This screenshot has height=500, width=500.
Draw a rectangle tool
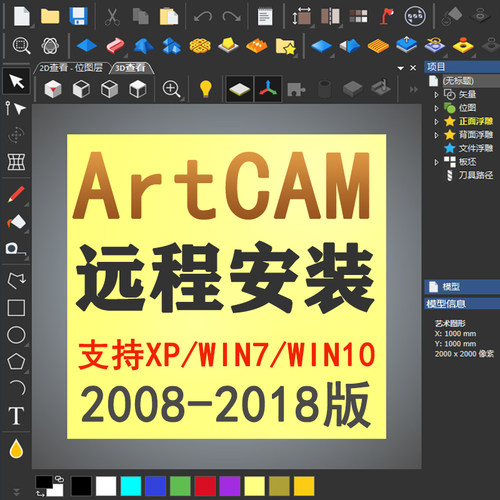[16, 307]
